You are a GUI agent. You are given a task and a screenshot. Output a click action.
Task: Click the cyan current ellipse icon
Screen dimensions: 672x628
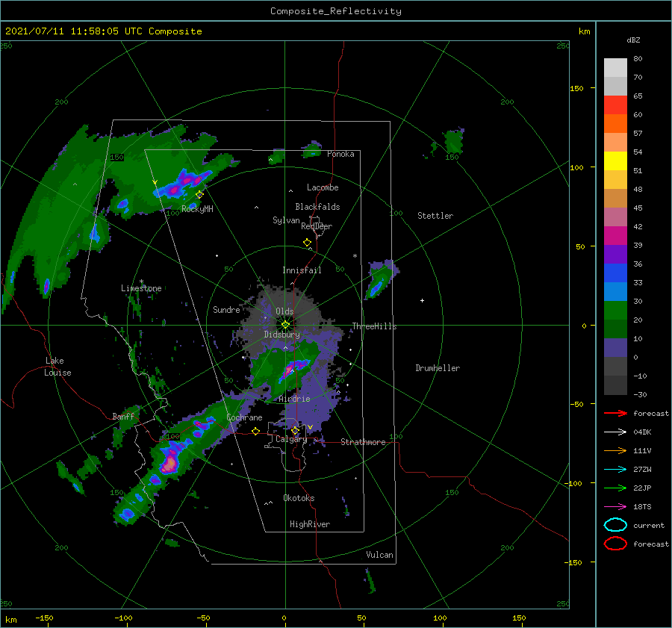[x=615, y=525]
